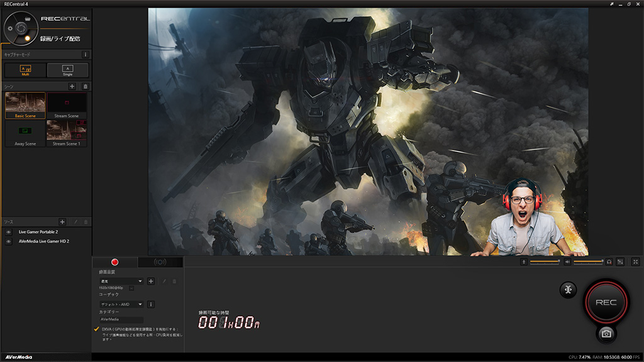Delete source with trash icon in source header

(86, 222)
